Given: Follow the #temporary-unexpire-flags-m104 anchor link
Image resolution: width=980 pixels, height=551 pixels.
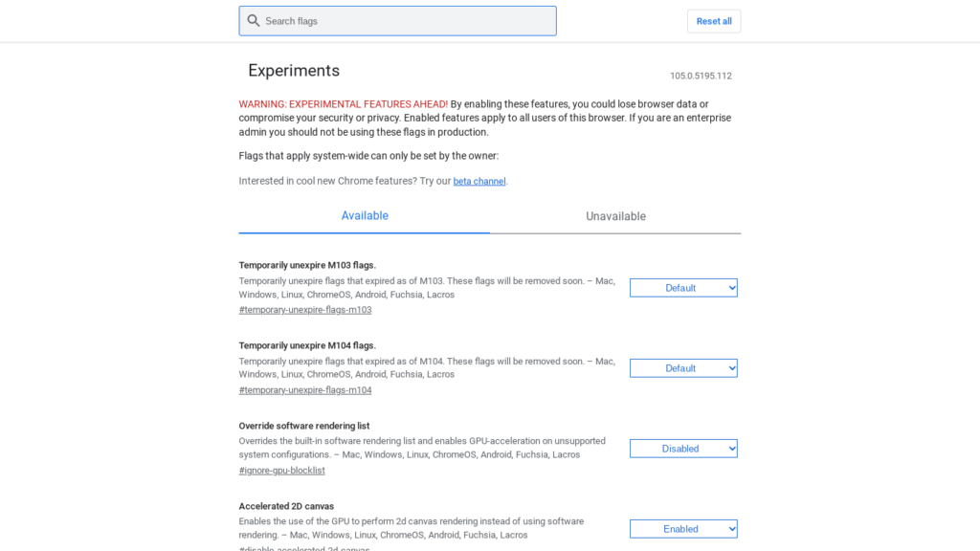Looking at the screenshot, I should [305, 390].
